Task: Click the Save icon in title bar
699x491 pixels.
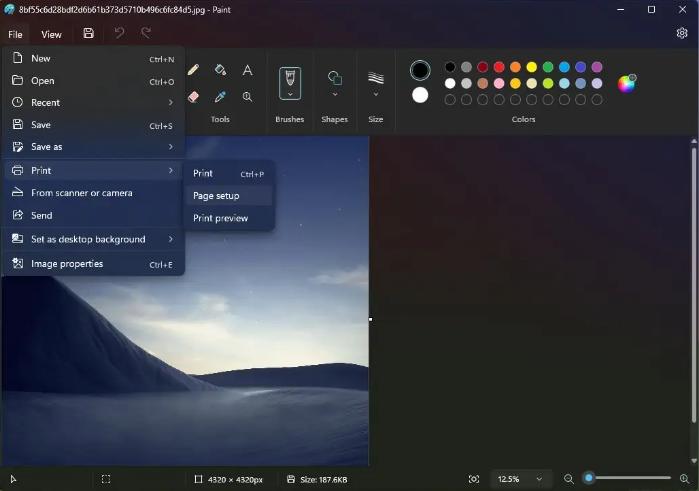Action: pos(88,33)
